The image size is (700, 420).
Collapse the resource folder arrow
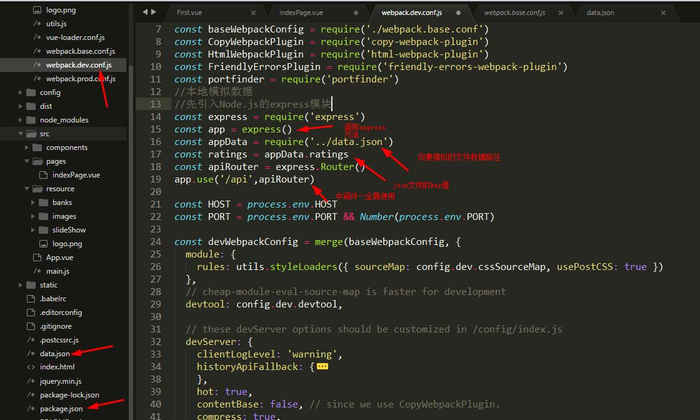(26, 189)
